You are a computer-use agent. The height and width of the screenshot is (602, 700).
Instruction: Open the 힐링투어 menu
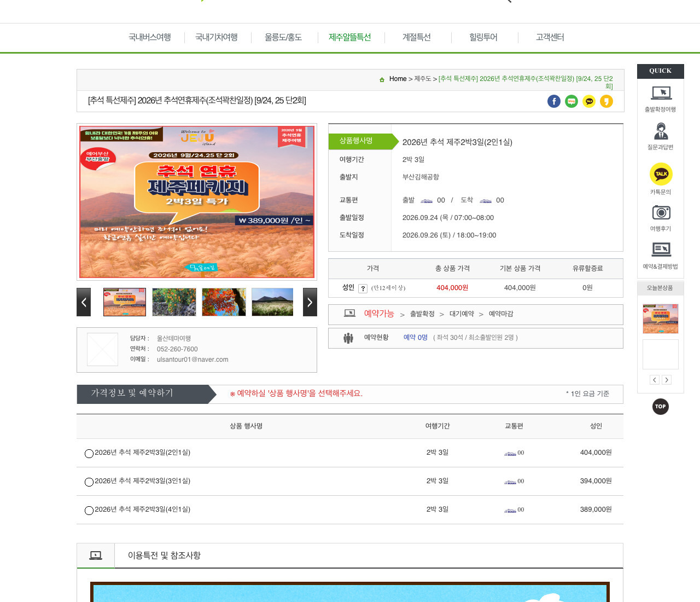pyautogui.click(x=483, y=37)
